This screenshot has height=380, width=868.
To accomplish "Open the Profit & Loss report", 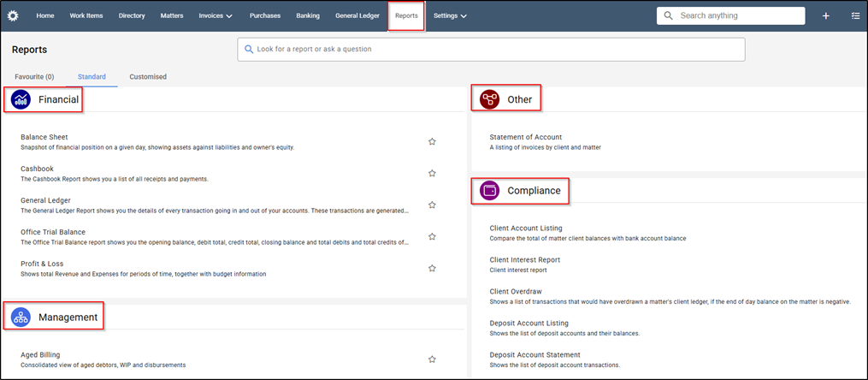I will coord(41,263).
